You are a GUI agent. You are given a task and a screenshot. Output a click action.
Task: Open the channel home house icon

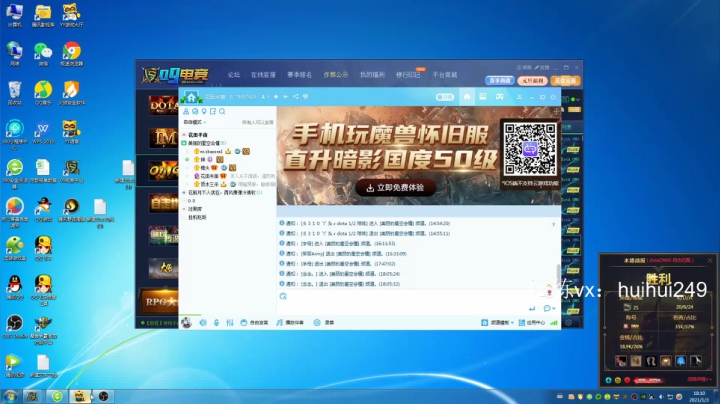pos(191,97)
